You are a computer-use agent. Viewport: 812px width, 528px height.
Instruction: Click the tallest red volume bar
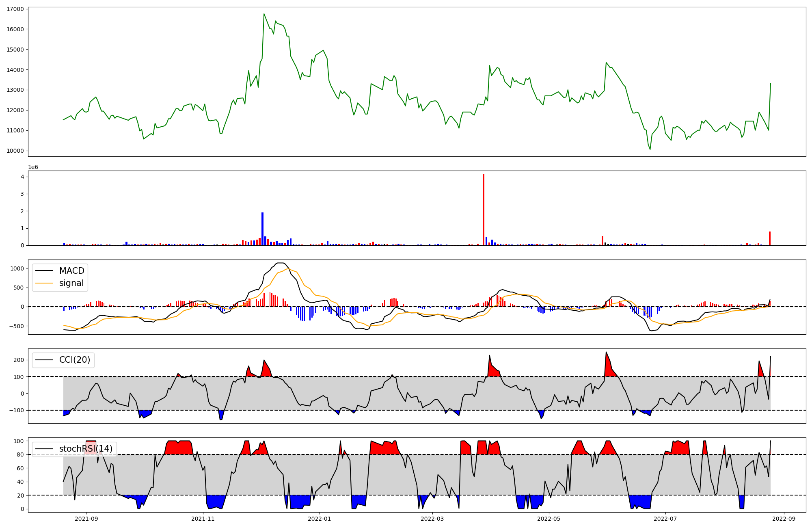point(483,210)
